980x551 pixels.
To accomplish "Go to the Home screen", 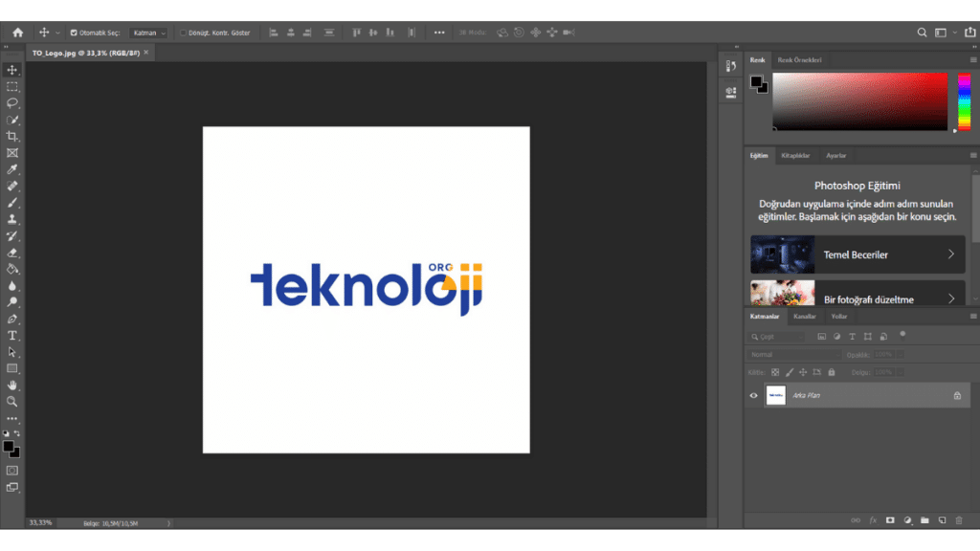I will [x=17, y=33].
